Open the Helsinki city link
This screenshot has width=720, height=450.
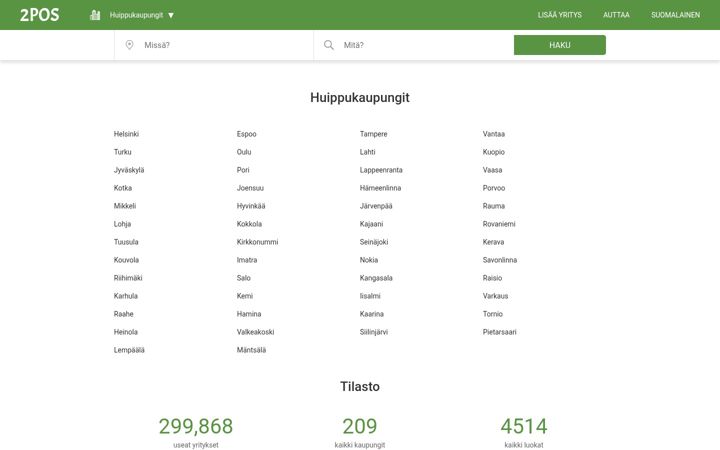pyautogui.click(x=126, y=134)
